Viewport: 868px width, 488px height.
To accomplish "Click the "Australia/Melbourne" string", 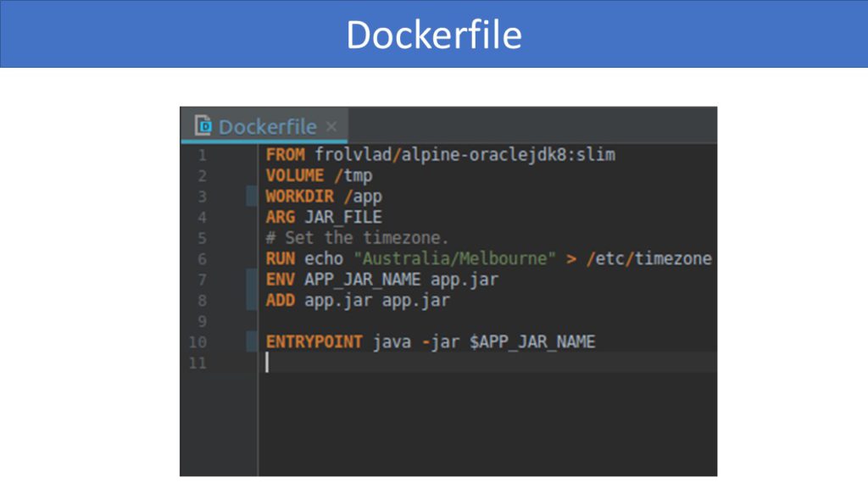I will pos(454,258).
